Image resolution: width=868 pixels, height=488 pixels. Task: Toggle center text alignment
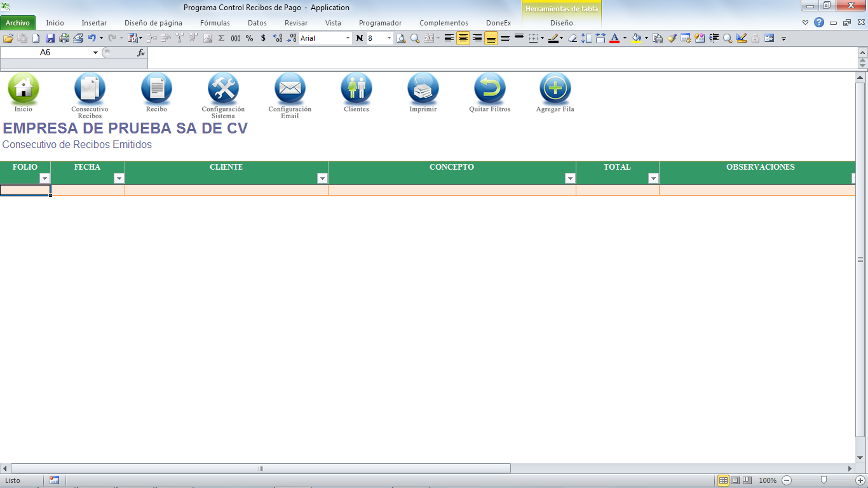[x=463, y=38]
